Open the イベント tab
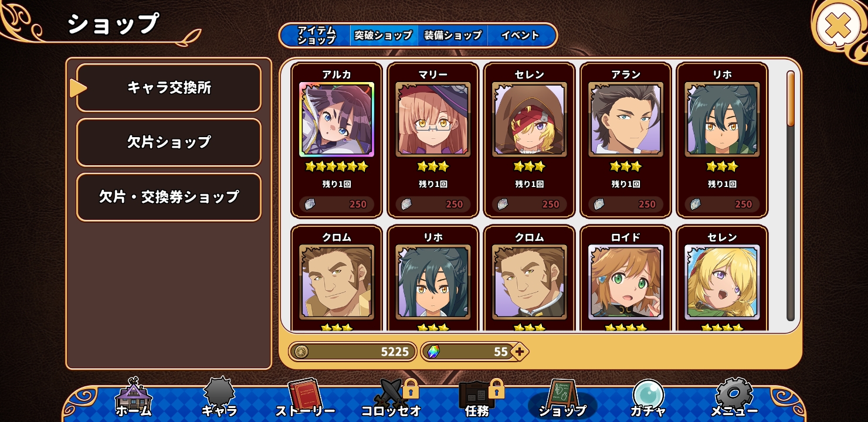 pyautogui.click(x=520, y=35)
